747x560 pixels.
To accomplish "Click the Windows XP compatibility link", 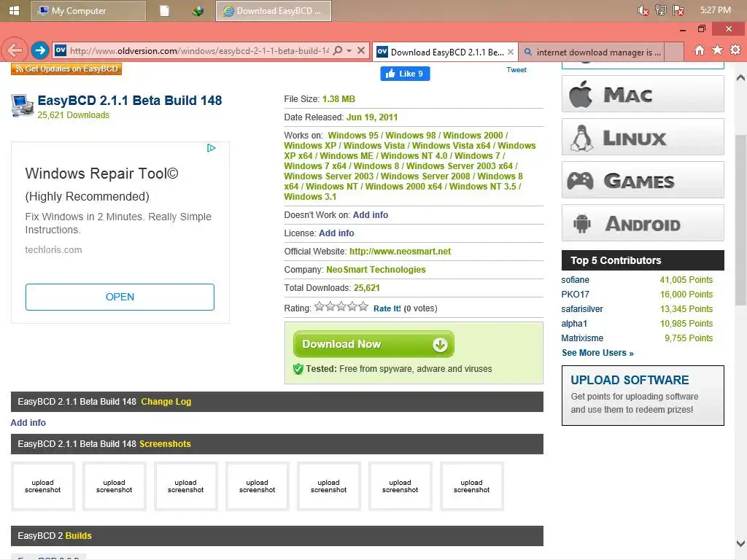I will [x=310, y=146].
